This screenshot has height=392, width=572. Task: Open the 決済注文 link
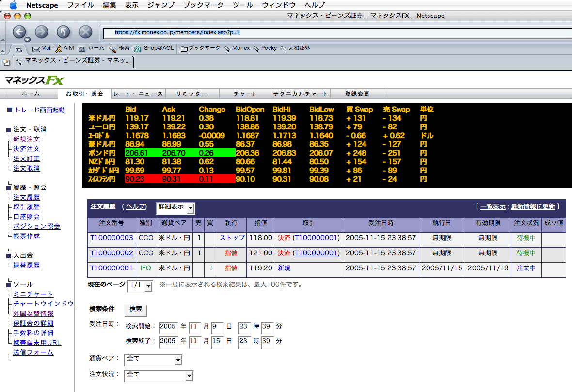tap(27, 149)
